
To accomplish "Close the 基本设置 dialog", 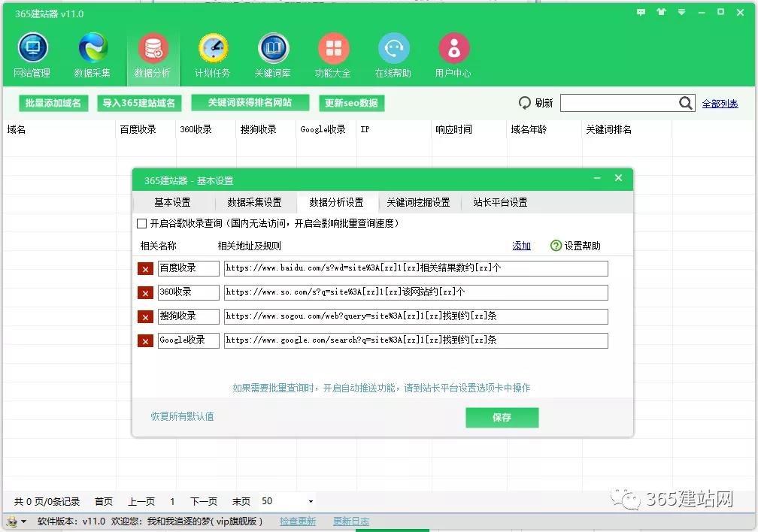I will click(x=618, y=178).
